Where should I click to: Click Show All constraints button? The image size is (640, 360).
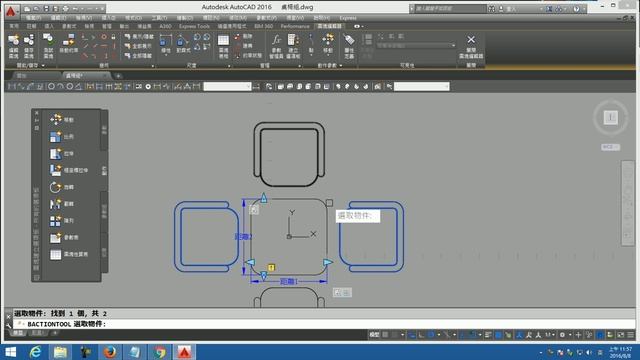click(x=139, y=46)
